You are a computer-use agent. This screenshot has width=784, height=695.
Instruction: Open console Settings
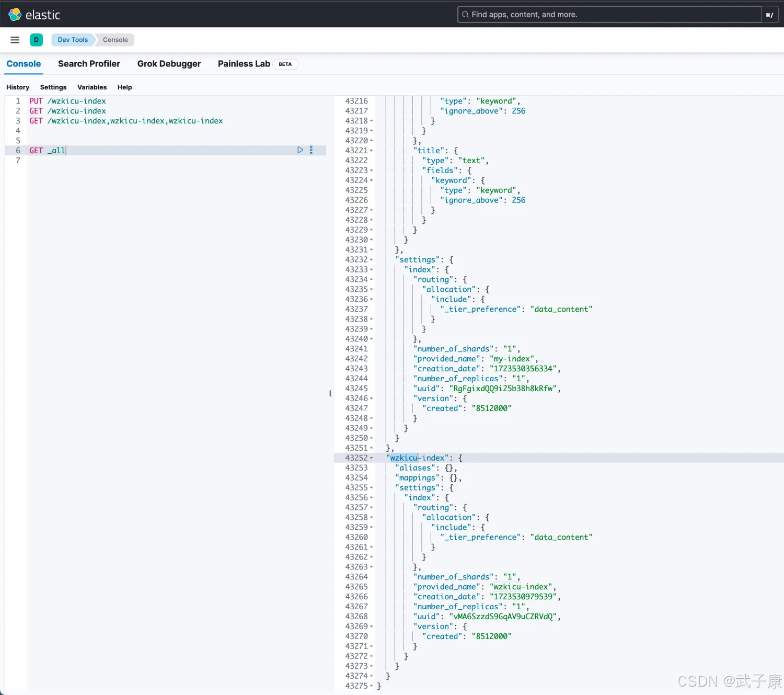pyautogui.click(x=53, y=87)
